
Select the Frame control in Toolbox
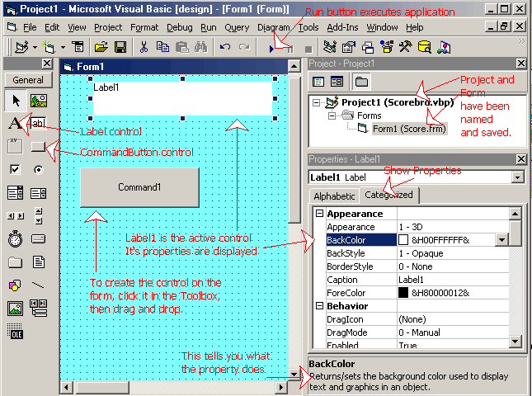[15, 146]
